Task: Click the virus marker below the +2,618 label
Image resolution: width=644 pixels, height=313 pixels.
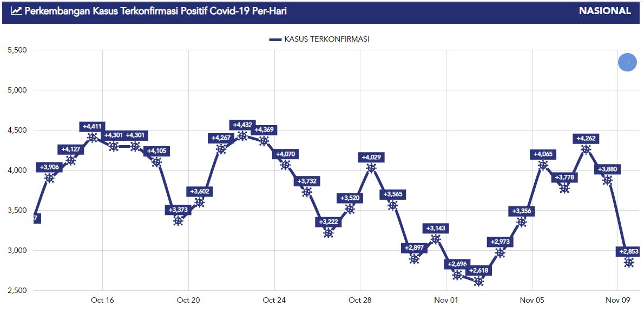Action: click(478, 282)
